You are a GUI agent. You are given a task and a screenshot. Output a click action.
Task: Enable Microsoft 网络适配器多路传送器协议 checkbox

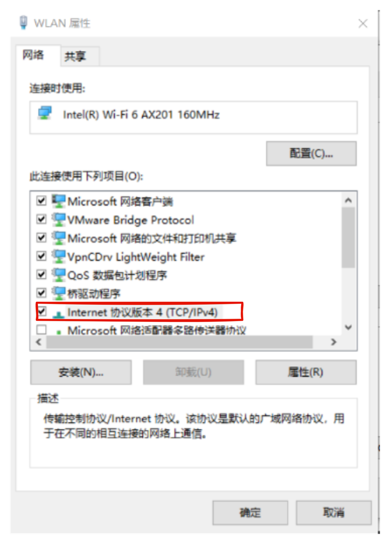(x=41, y=330)
